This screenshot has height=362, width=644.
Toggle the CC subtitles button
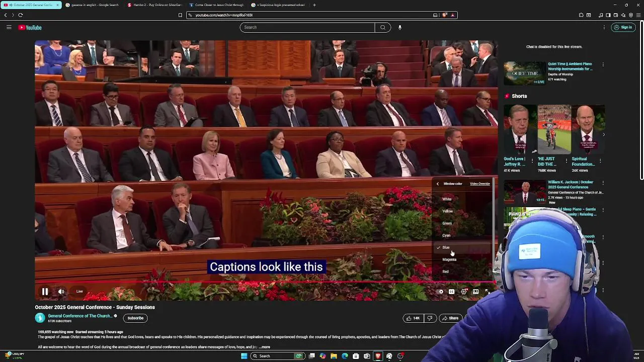[452, 292]
